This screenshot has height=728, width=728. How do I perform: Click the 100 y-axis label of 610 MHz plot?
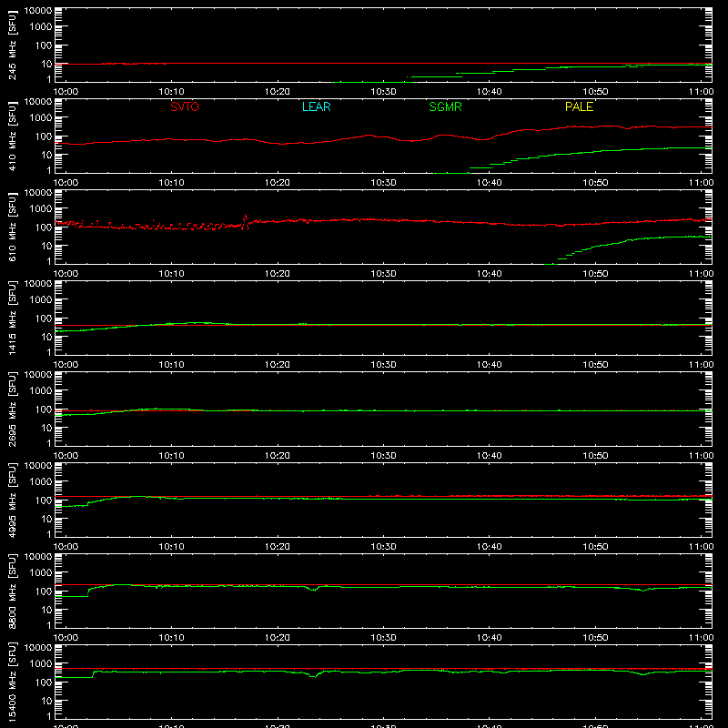44,227
